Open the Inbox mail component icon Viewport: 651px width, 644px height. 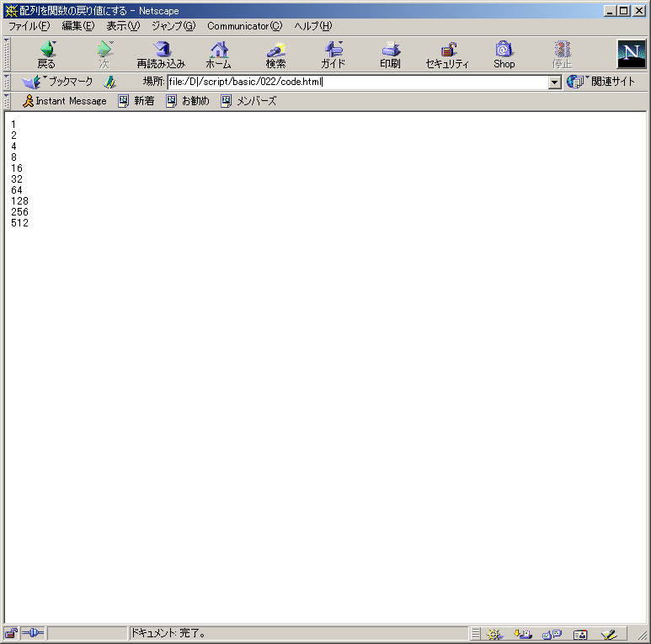(x=523, y=634)
